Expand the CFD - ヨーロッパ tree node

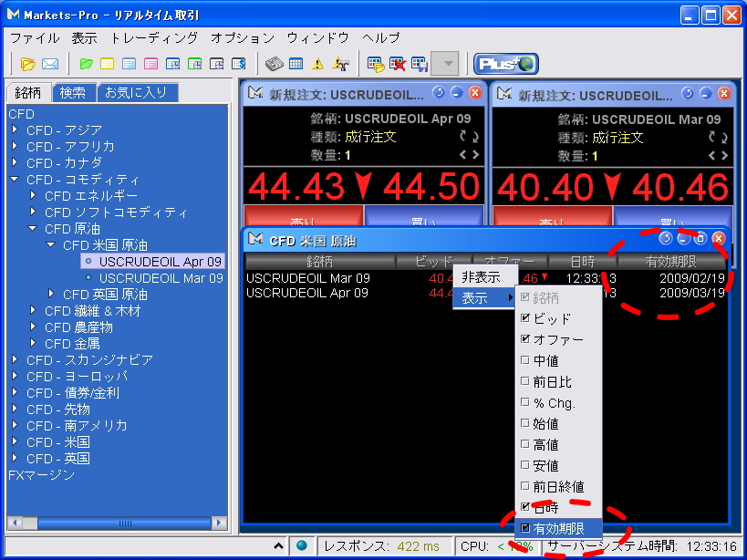[x=15, y=376]
